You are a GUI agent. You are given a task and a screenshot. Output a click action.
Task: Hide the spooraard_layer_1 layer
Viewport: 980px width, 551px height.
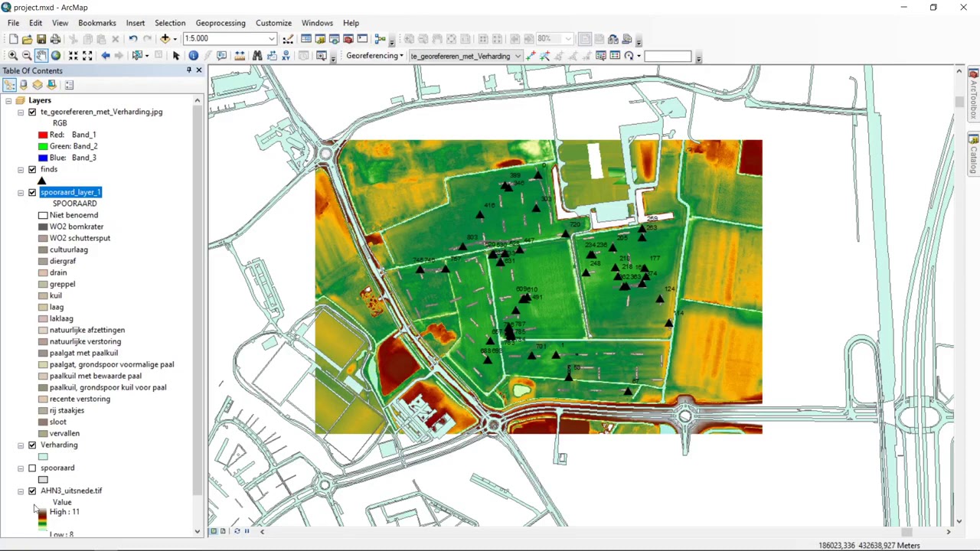tap(32, 192)
